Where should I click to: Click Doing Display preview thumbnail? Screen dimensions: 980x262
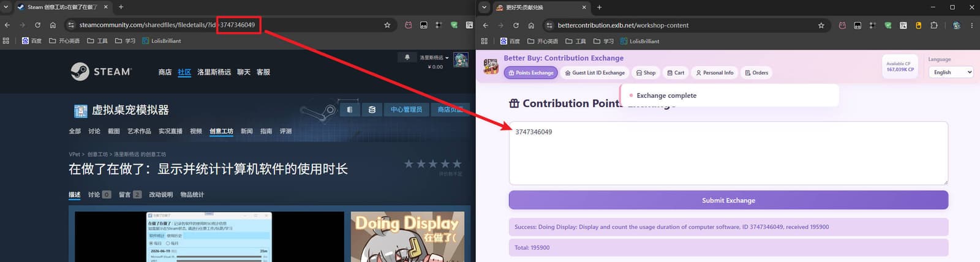(407, 237)
